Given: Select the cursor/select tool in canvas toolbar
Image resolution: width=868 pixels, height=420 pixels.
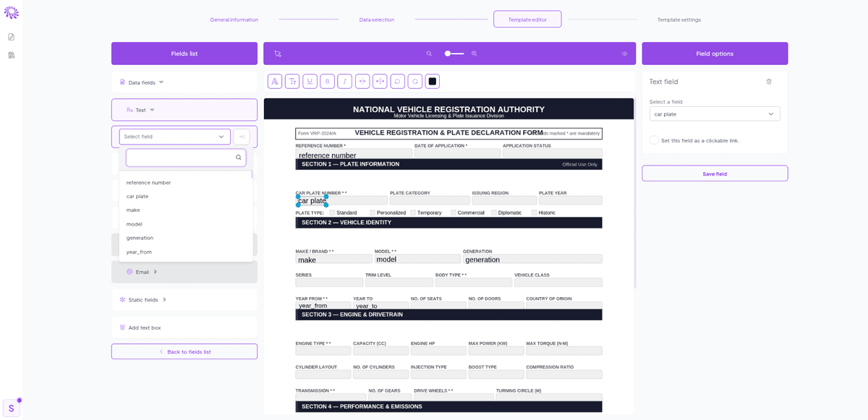Looking at the screenshot, I should tap(278, 53).
